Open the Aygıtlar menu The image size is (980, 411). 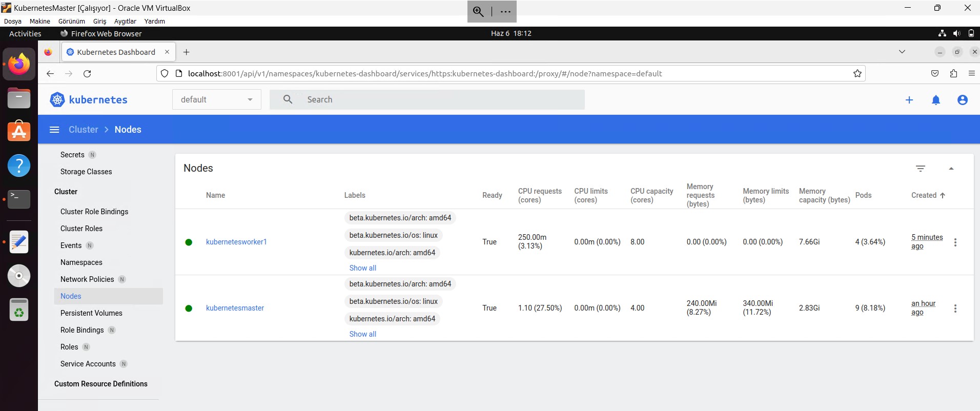point(125,21)
